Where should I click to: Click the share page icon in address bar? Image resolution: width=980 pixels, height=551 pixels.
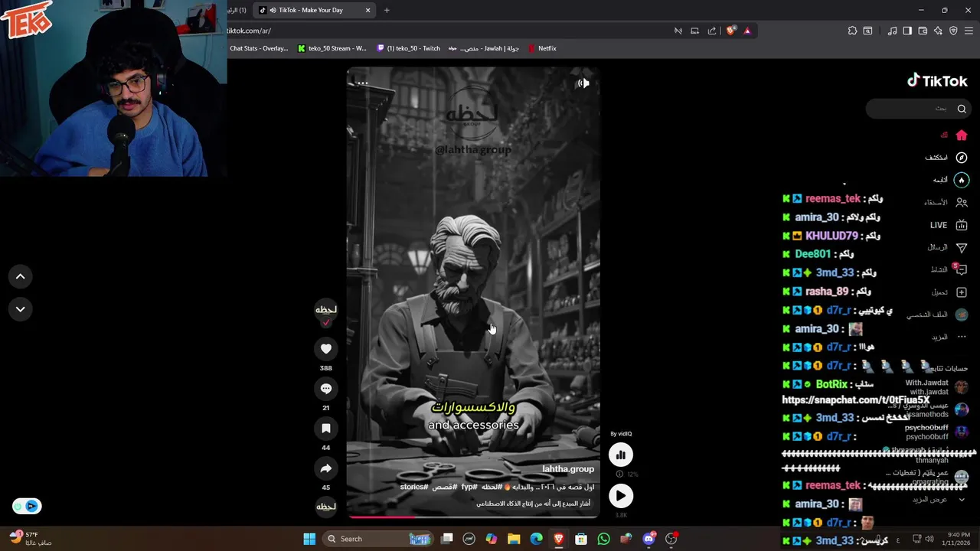tap(712, 31)
